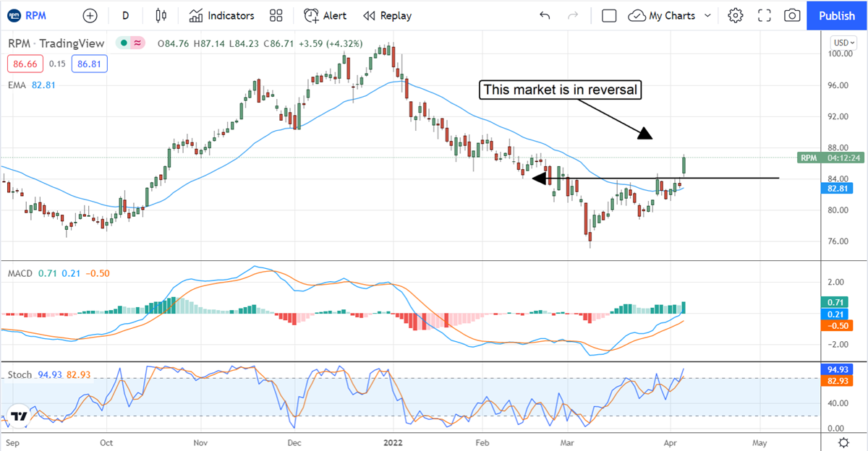Create an Alert
This screenshot has height=451, width=868.
point(325,15)
